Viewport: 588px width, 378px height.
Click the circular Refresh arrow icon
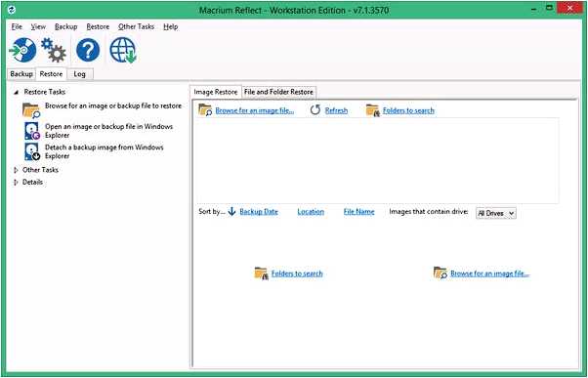(x=315, y=109)
